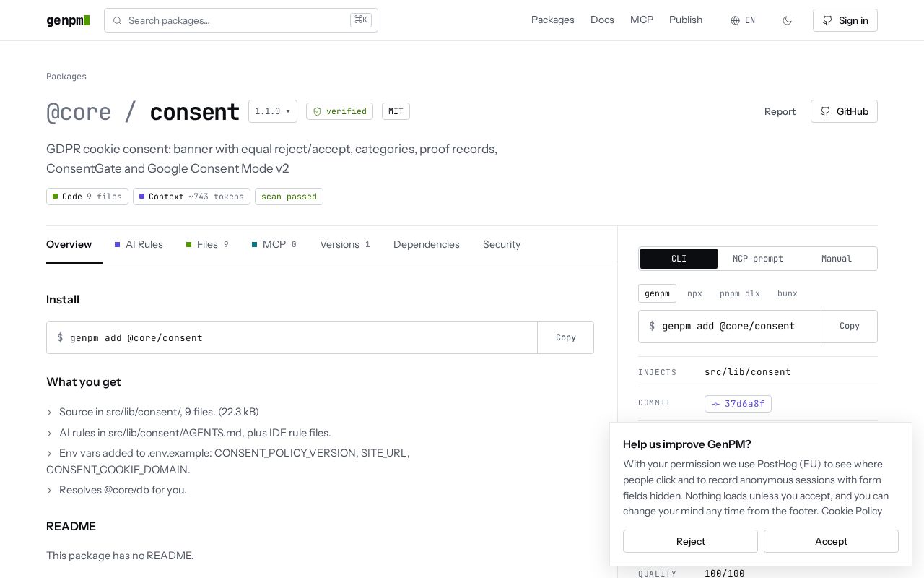
Task: Toggle dark mode with moon icon
Action: 787,20
